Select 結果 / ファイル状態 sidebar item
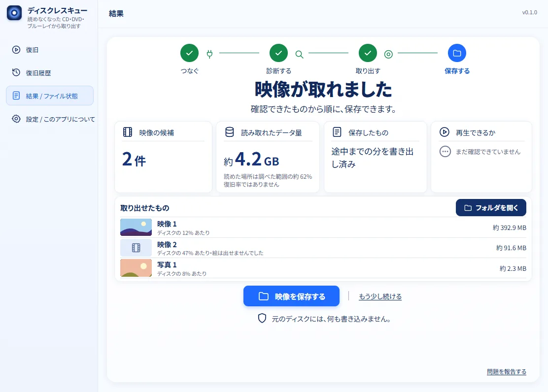The image size is (548, 392). coord(50,96)
